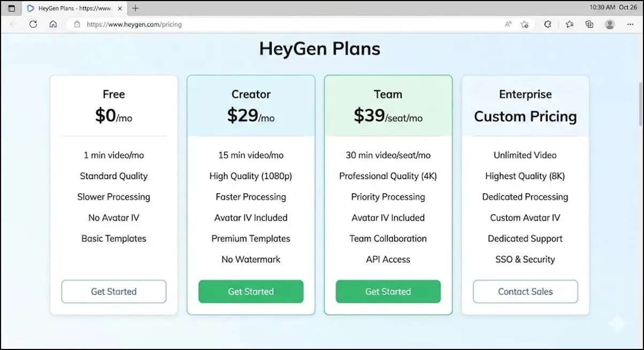
Task: Click Get Started for the Creator plan
Action: [x=250, y=292]
